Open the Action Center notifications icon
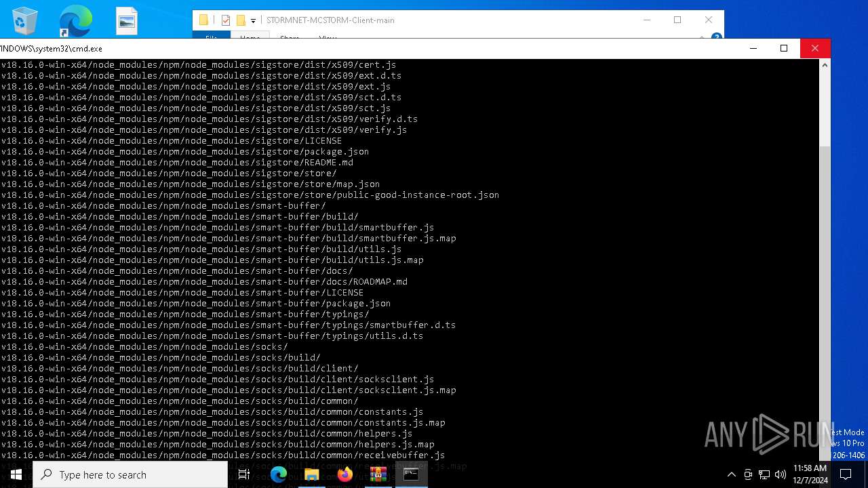 (x=846, y=474)
